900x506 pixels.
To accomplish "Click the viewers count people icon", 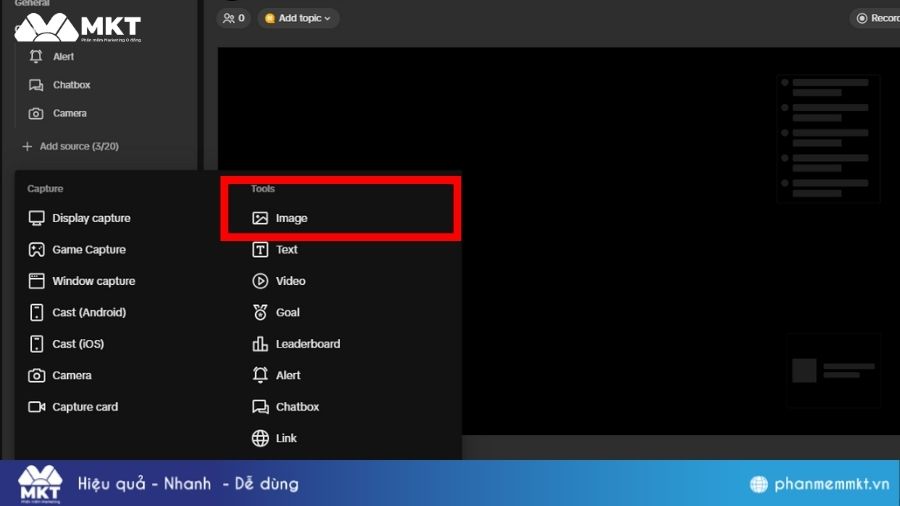I will [228, 18].
